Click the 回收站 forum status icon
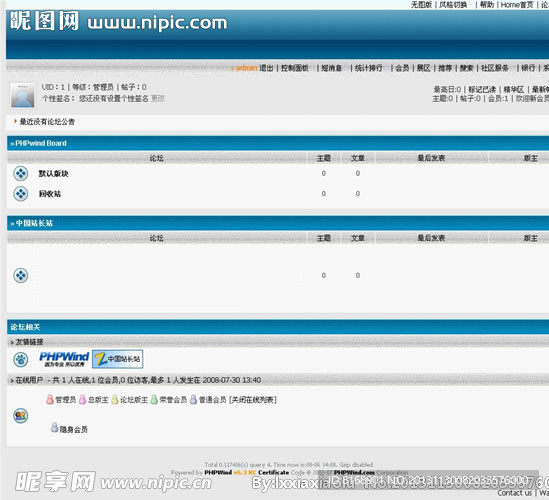This screenshot has height=500, width=549. tap(21, 194)
